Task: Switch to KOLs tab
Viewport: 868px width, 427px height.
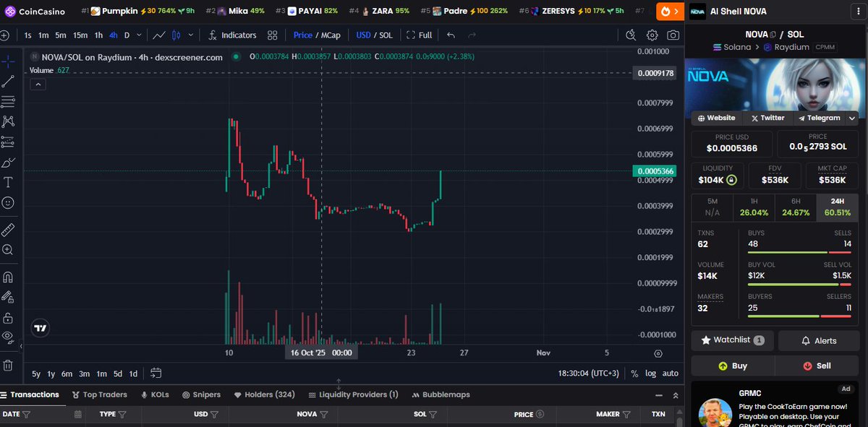Action: click(x=155, y=394)
